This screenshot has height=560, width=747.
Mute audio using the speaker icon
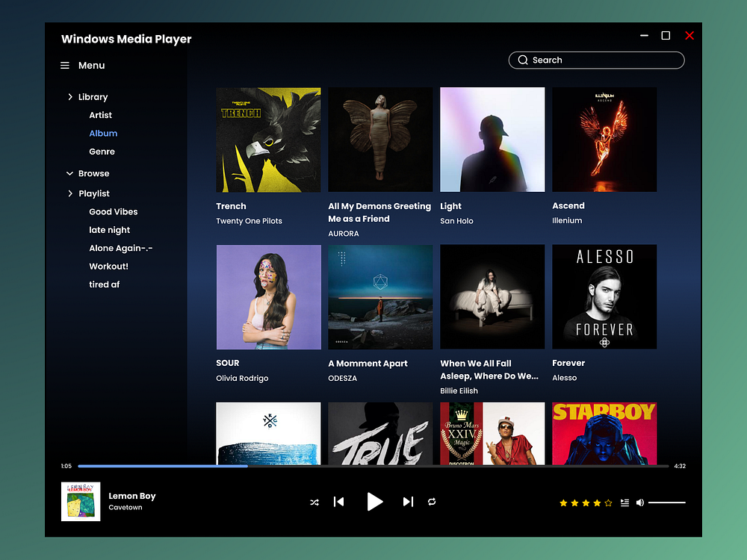tap(640, 502)
